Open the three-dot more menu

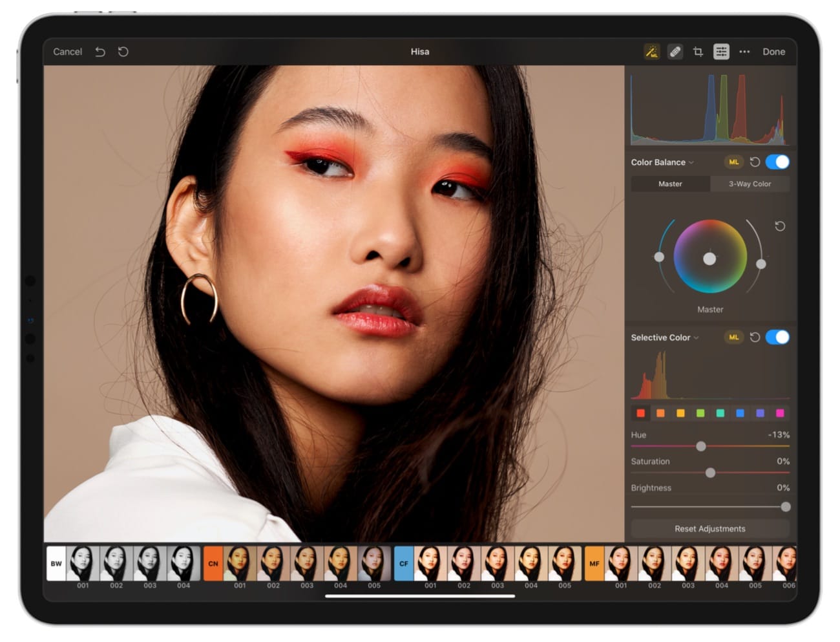point(744,52)
